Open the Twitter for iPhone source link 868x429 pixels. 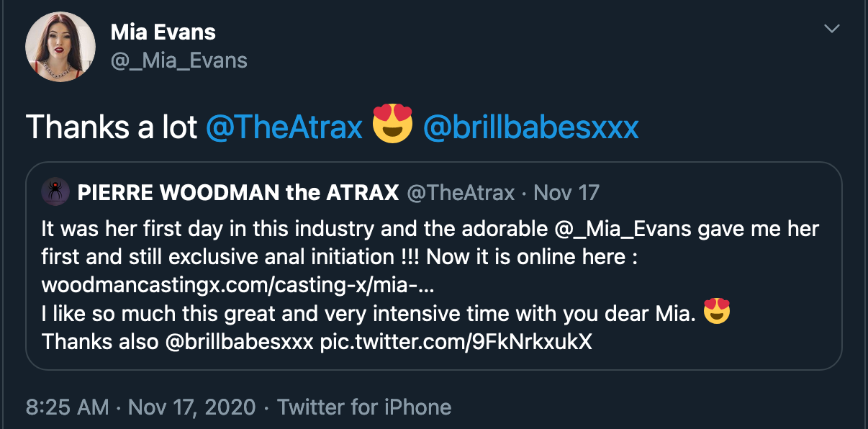tap(364, 407)
